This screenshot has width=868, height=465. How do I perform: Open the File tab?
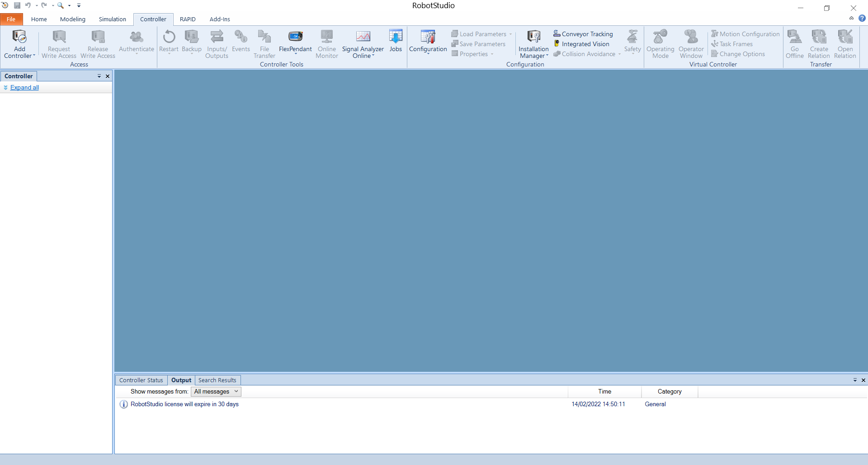pos(11,19)
